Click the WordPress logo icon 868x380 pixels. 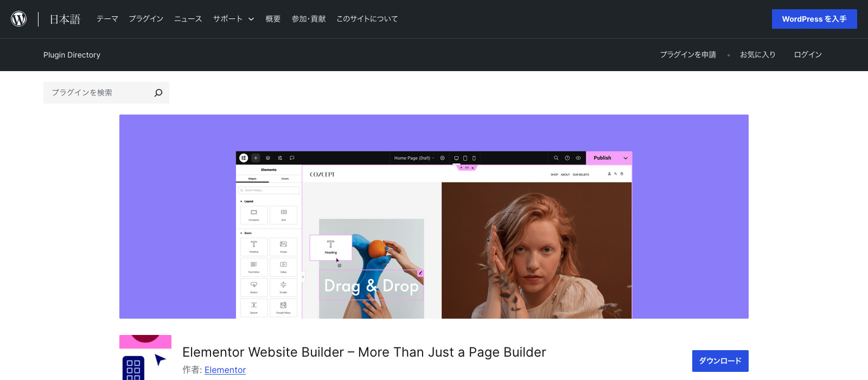pos(19,19)
